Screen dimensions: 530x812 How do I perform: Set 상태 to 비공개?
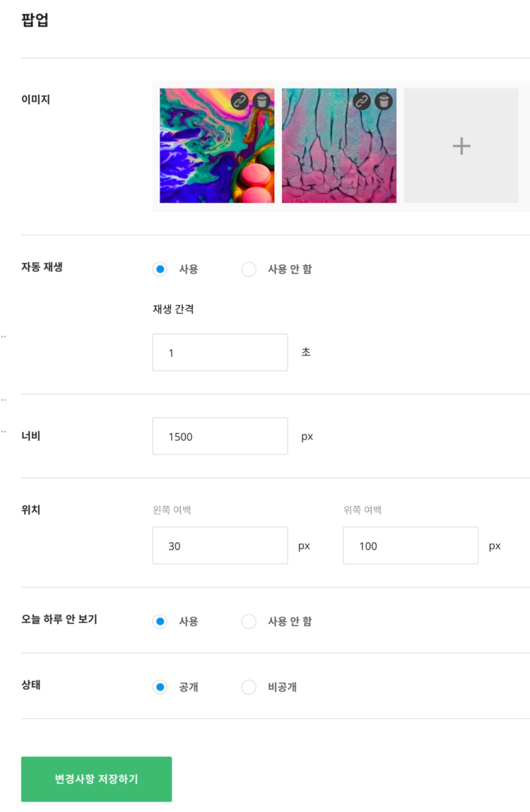249,687
